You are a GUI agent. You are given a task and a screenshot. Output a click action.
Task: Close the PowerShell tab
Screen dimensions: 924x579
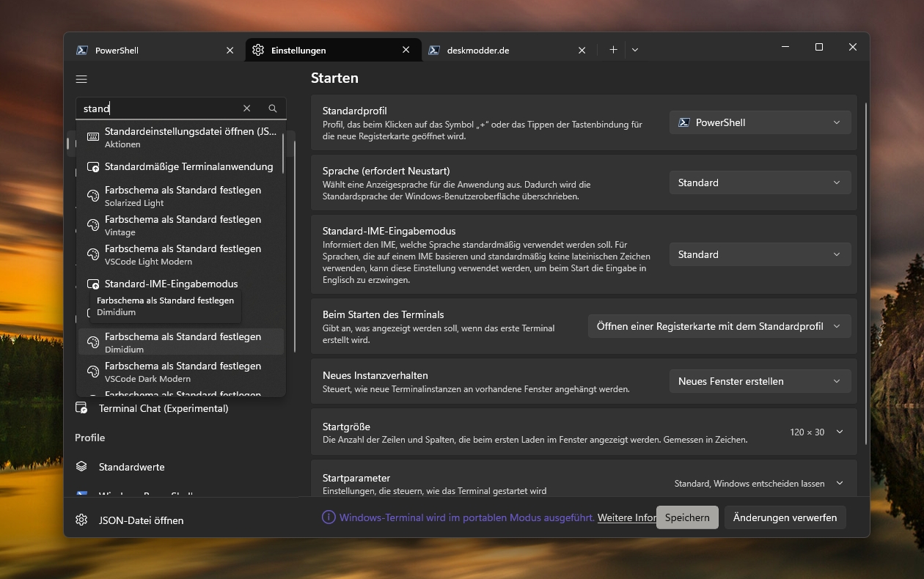tap(230, 51)
